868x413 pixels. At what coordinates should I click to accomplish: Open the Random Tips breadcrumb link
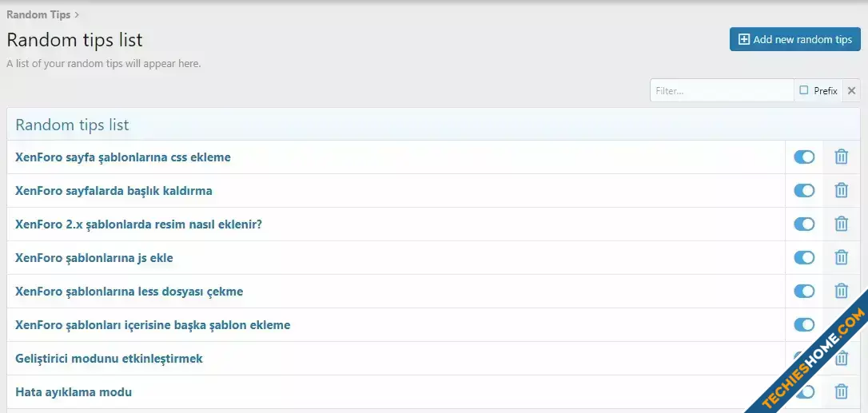38,15
